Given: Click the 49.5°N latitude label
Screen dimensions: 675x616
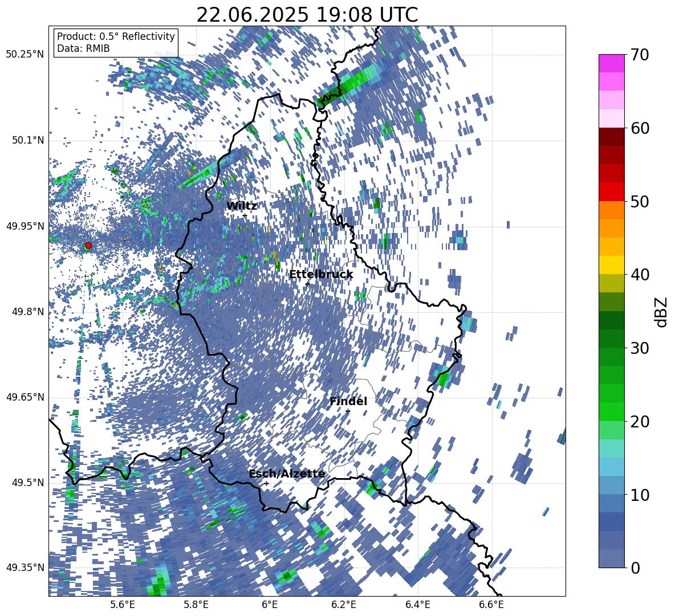Looking at the screenshot, I should click(29, 482).
